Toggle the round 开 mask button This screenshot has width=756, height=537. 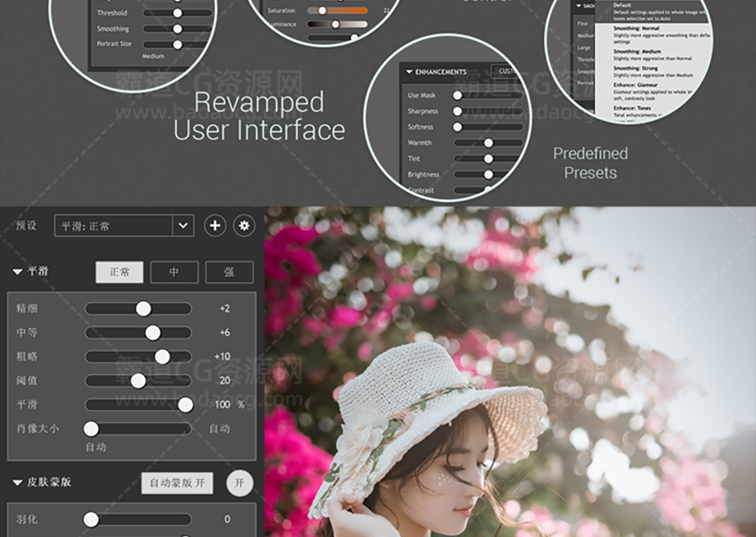pyautogui.click(x=239, y=483)
